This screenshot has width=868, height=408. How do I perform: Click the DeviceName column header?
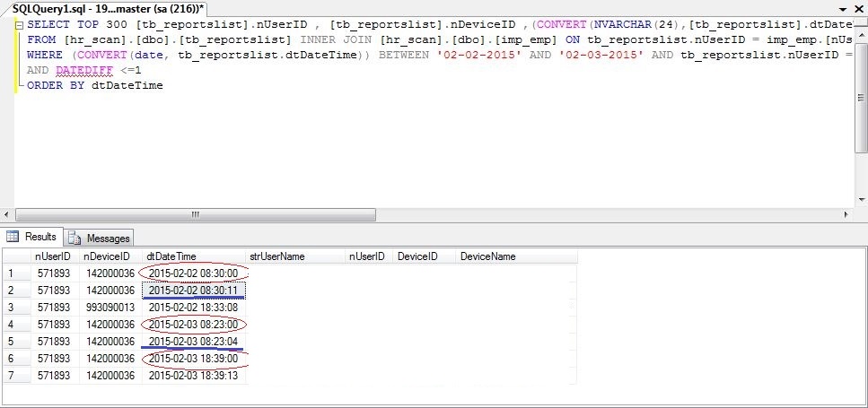[x=517, y=256]
